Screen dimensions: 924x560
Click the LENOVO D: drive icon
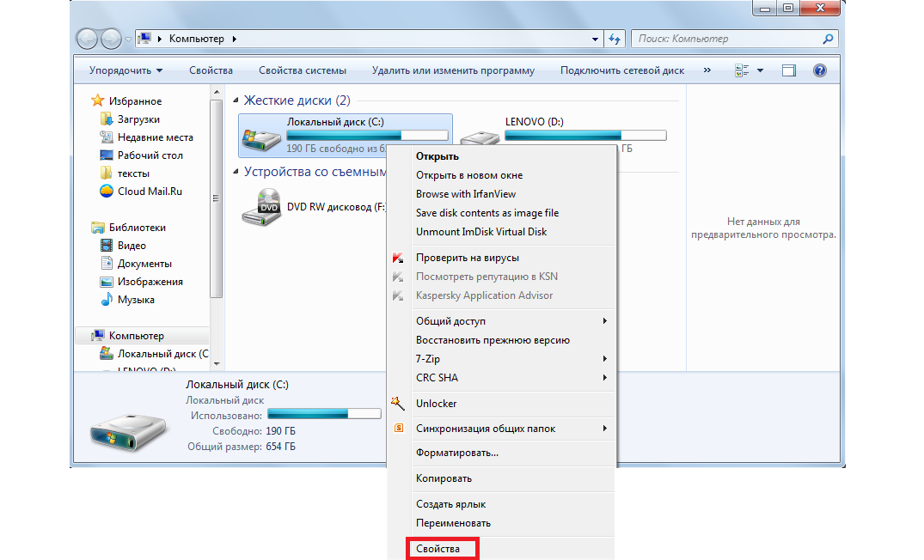(x=480, y=138)
